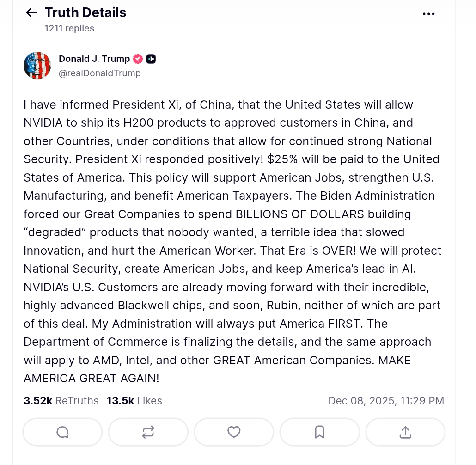The height and width of the screenshot is (465, 476).
Task: View the 13.5k Likes list
Action: (x=134, y=401)
